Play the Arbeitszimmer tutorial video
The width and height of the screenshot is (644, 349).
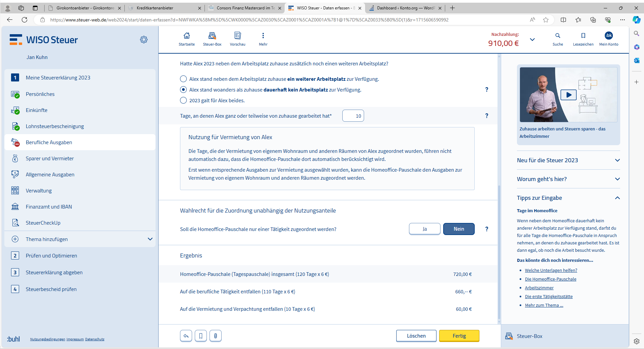[569, 95]
